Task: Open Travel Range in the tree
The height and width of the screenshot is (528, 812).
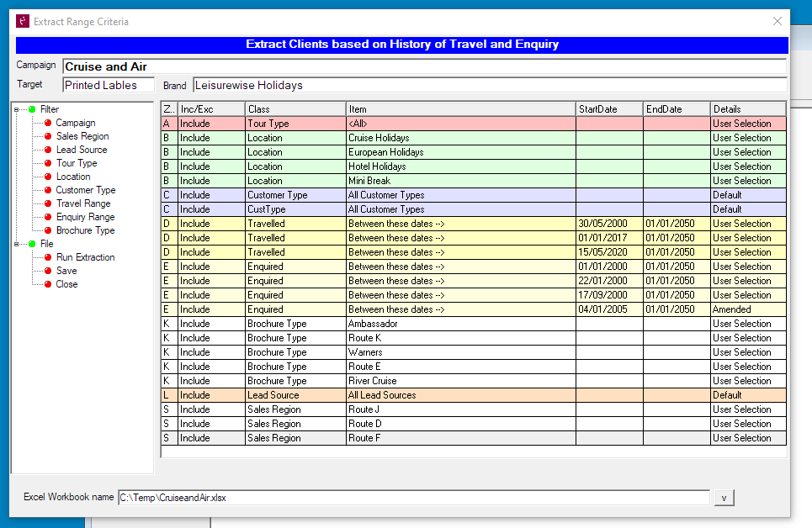Action: [x=83, y=203]
